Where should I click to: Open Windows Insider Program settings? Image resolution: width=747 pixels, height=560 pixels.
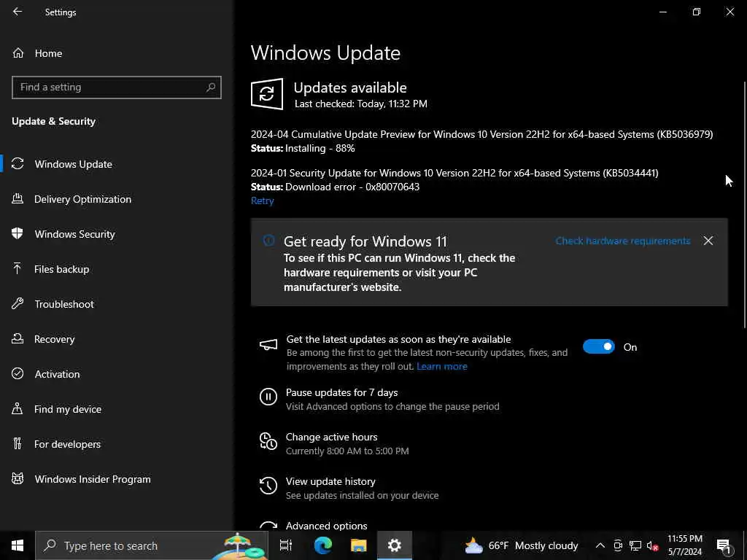click(93, 479)
